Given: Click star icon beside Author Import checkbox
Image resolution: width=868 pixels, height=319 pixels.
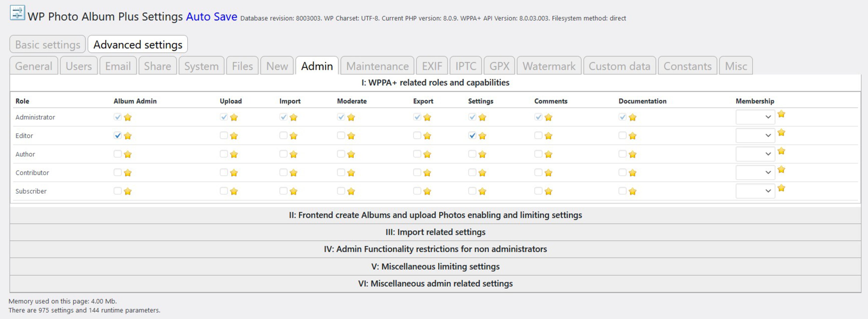Looking at the screenshot, I should 293,155.
